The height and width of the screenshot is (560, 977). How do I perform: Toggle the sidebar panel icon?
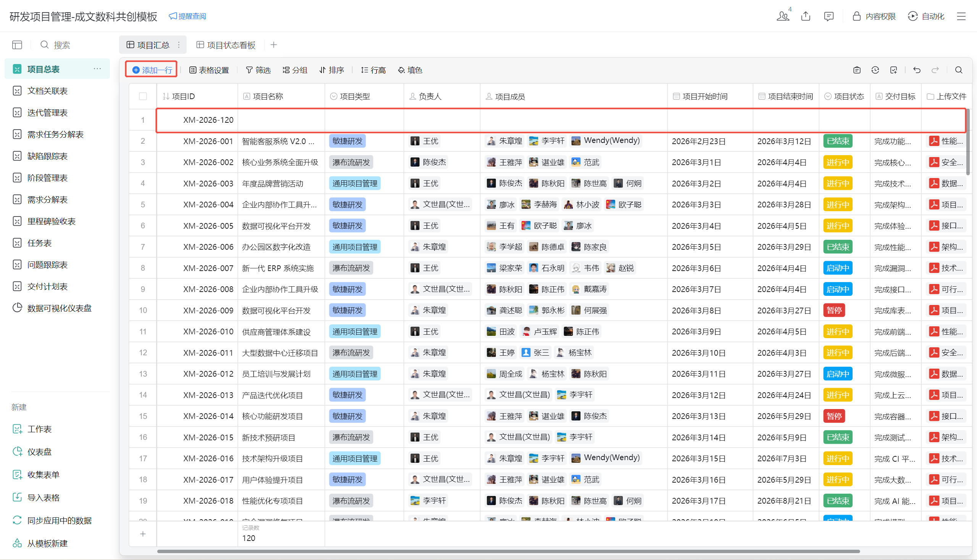click(17, 45)
